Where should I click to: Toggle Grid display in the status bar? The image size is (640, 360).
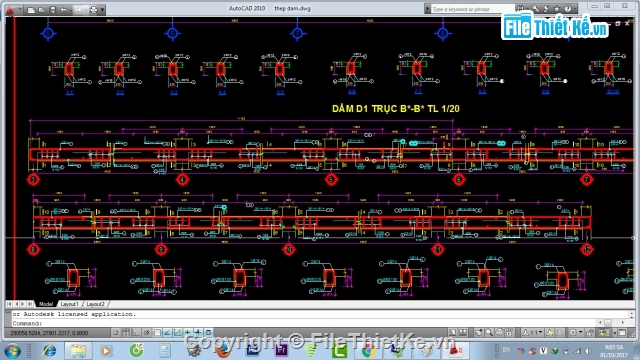click(126, 333)
